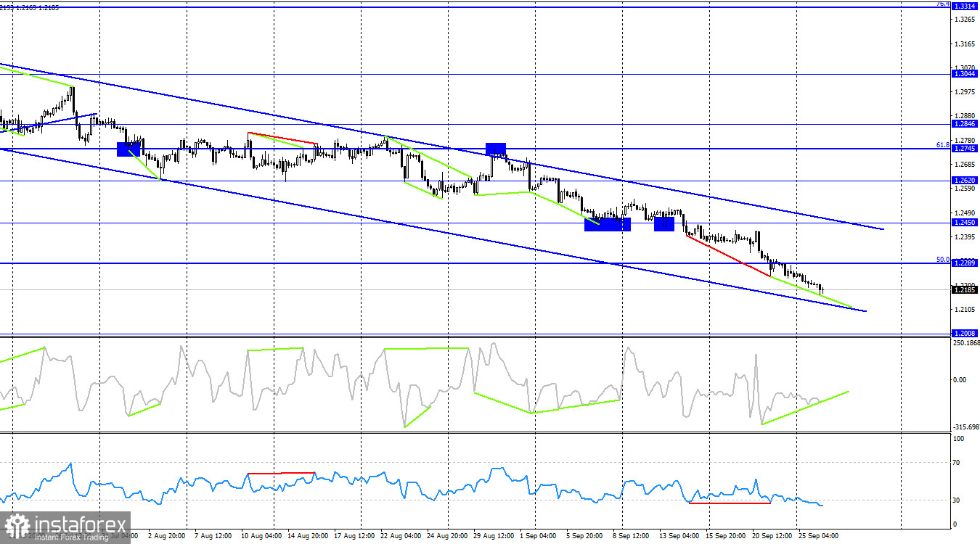Click the 1.2450 price level label

(965, 223)
